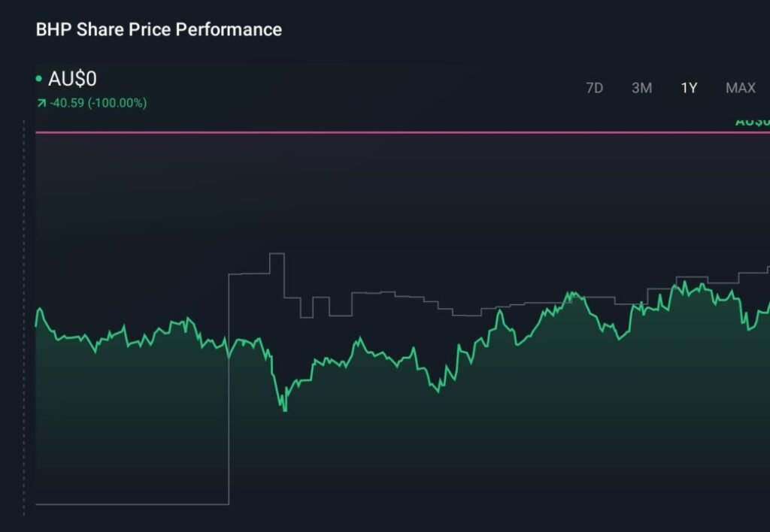This screenshot has width=770, height=532.
Task: Expand the MAX history view
Action: (x=740, y=88)
